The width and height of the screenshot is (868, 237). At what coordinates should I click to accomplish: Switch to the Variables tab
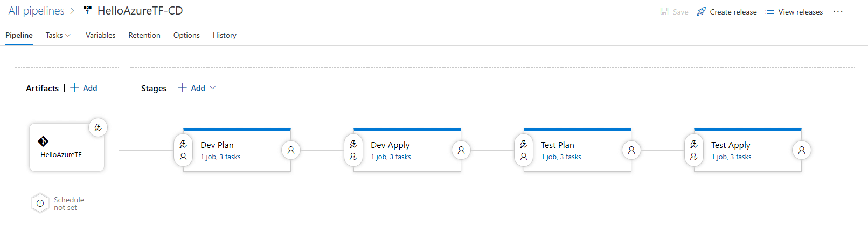click(101, 35)
